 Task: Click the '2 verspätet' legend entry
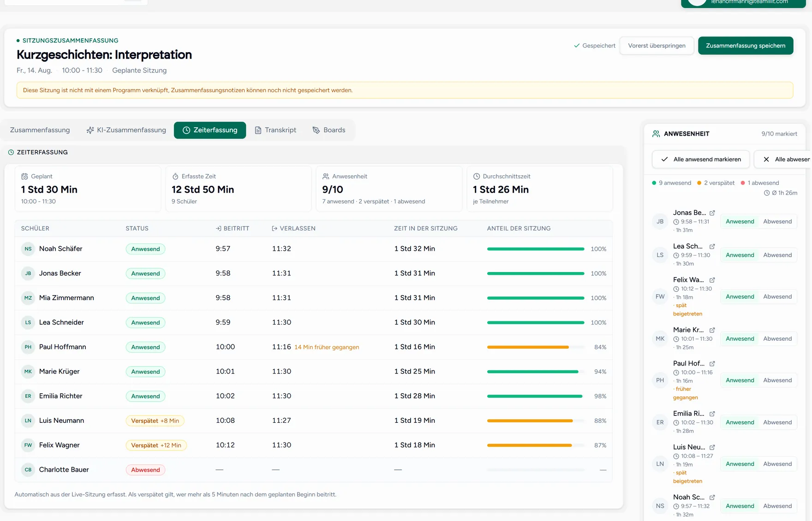(x=716, y=183)
